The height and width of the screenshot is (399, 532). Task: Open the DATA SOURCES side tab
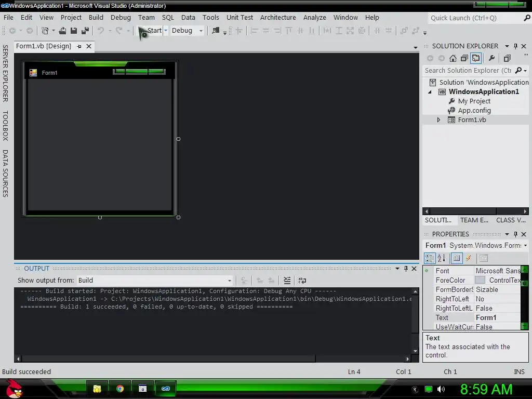[x=5, y=174]
